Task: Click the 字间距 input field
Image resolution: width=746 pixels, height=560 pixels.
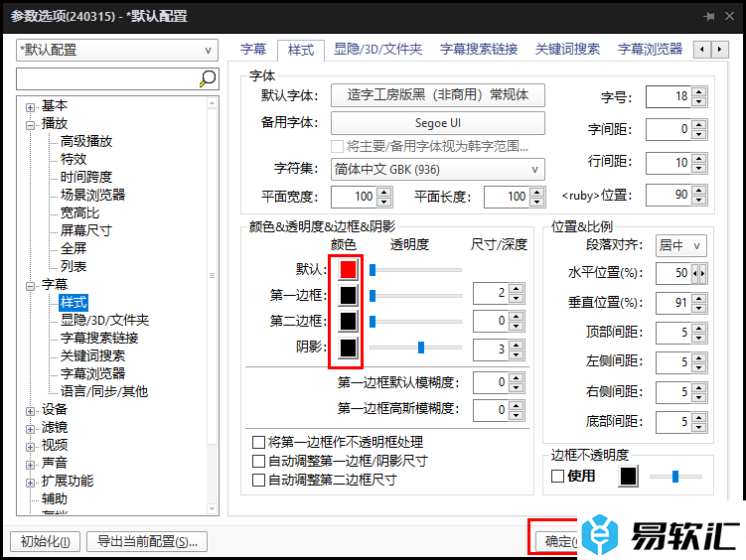Action: pos(668,129)
